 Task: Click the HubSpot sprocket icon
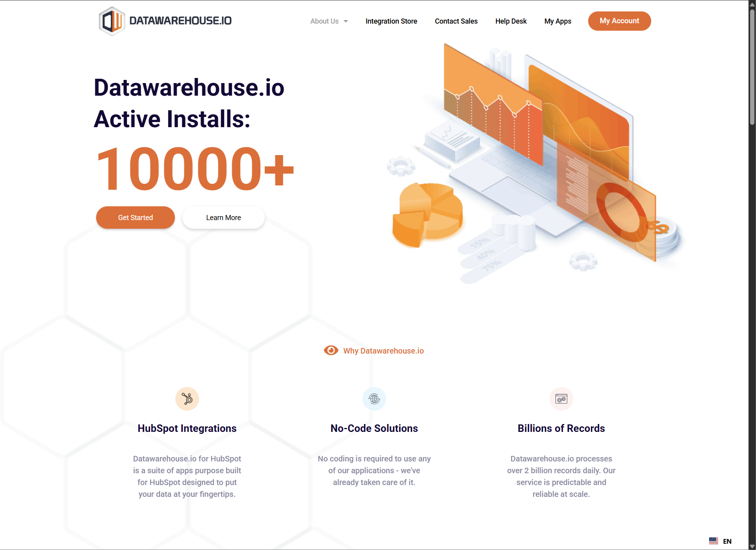point(187,399)
